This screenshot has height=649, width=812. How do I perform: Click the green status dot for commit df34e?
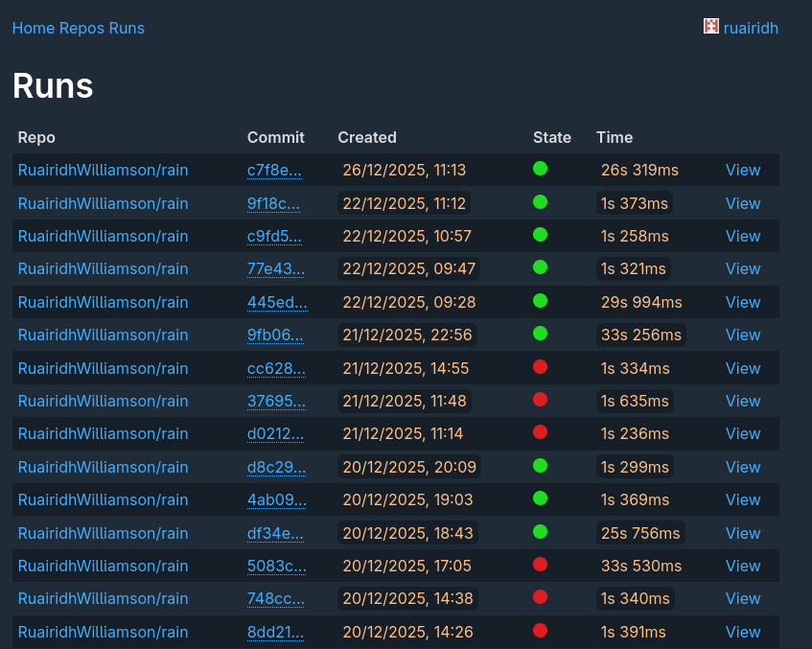(540, 531)
